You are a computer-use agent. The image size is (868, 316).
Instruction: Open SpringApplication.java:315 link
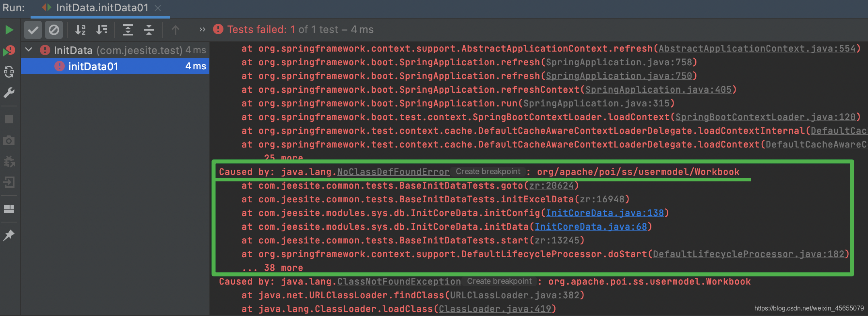596,104
